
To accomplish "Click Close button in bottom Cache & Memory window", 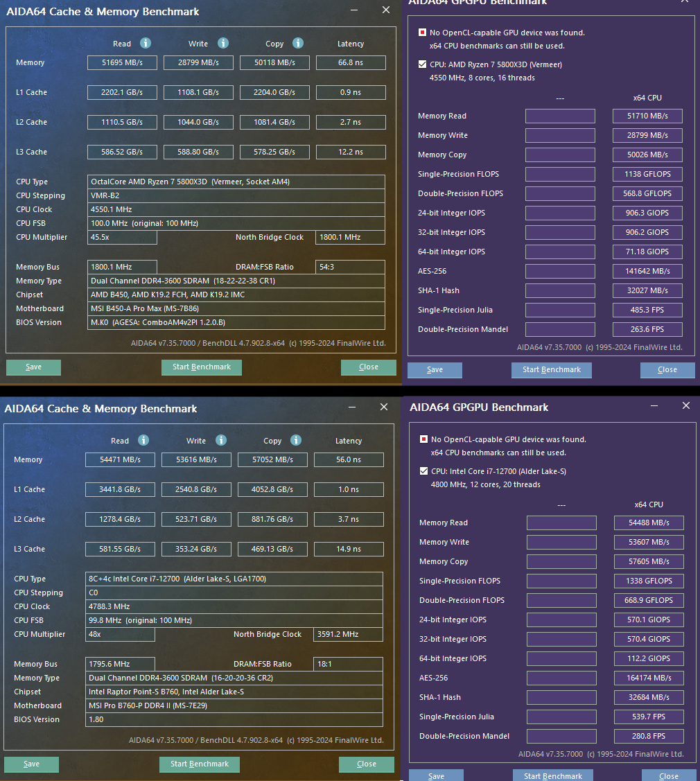I will click(x=367, y=764).
